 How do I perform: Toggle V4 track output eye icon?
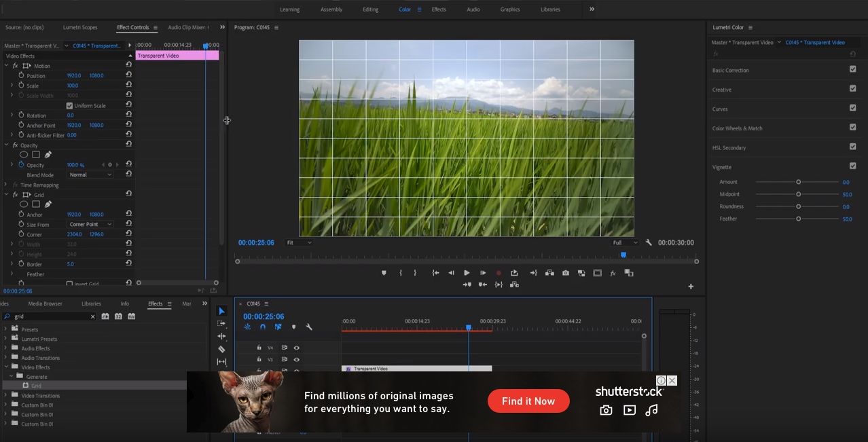click(297, 348)
